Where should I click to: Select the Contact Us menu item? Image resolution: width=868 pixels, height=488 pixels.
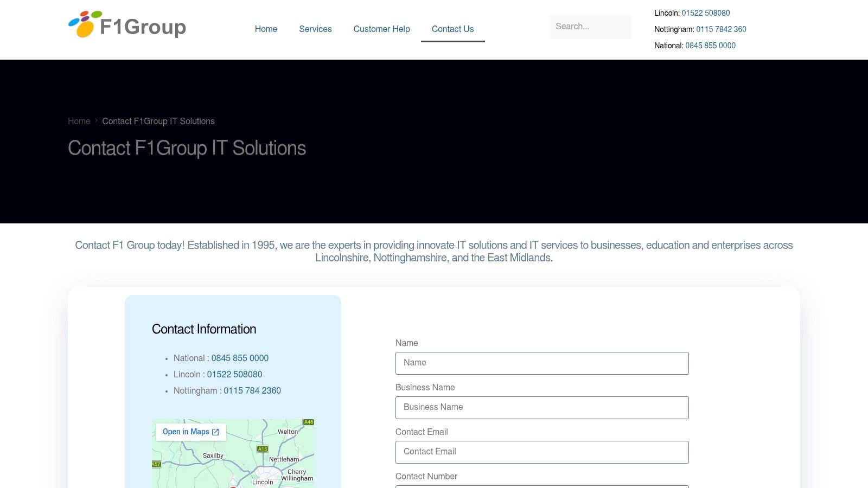coord(452,29)
